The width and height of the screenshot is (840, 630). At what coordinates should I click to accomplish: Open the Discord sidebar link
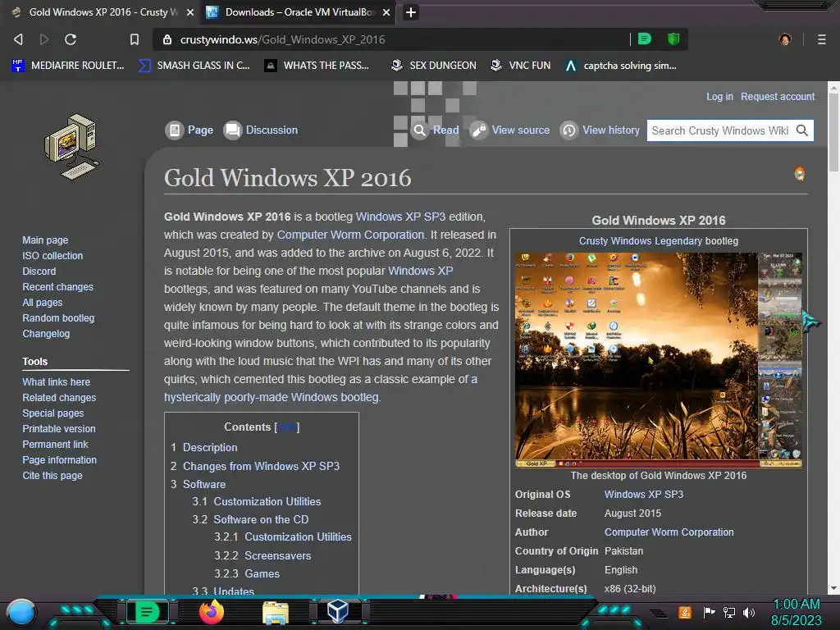click(x=39, y=271)
